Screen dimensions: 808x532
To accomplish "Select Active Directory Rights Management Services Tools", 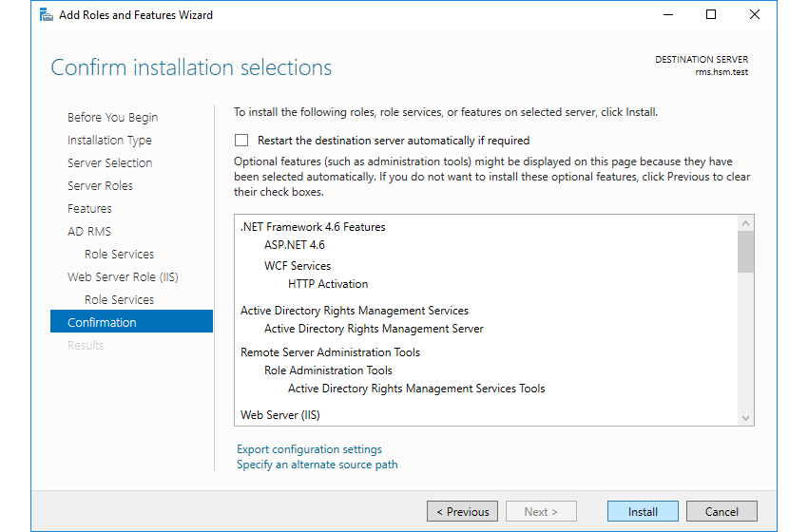I will pos(416,389).
